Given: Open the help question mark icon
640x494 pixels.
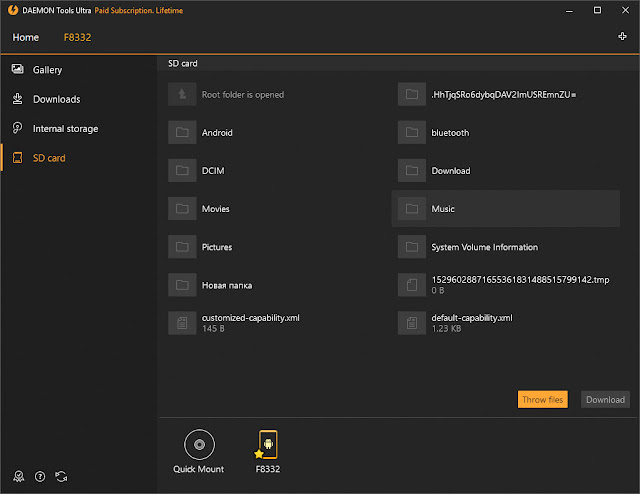Looking at the screenshot, I should [40, 476].
